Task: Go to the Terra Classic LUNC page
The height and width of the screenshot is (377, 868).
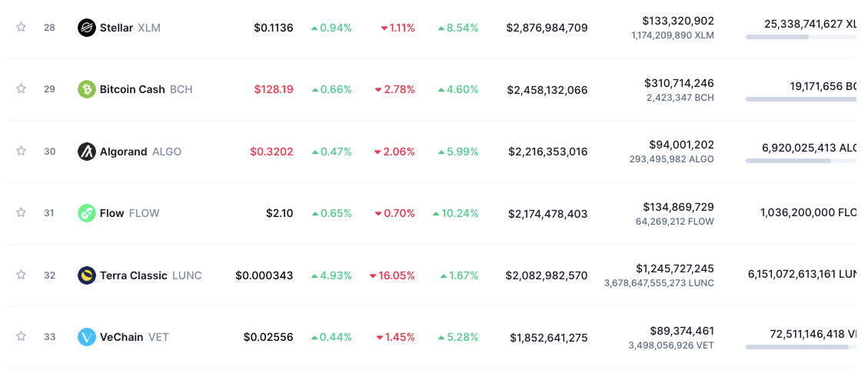Action: (150, 275)
